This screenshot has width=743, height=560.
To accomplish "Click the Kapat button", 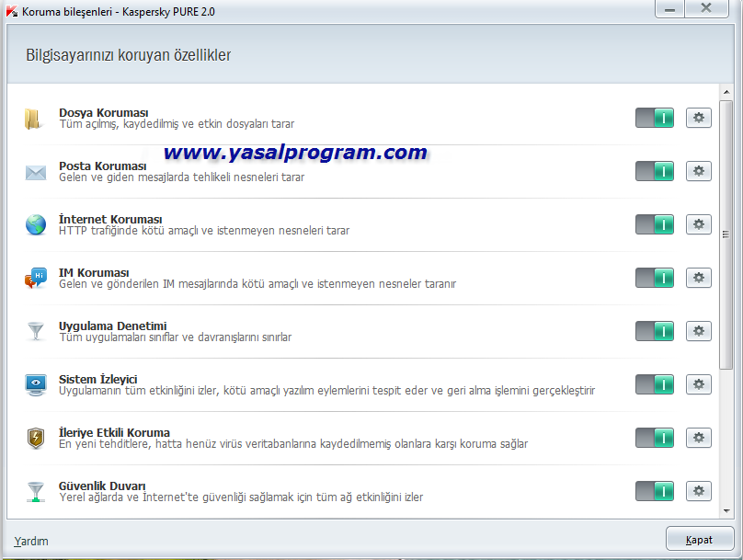I will 700,539.
